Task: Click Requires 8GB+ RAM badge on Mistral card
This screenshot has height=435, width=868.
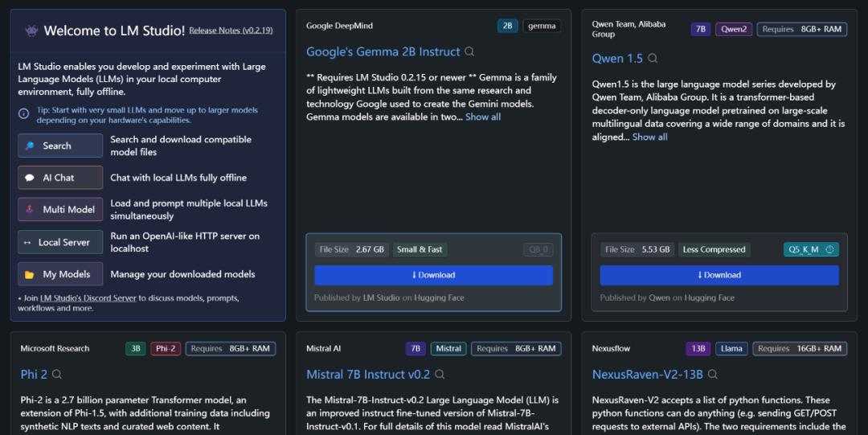Action: click(x=516, y=348)
